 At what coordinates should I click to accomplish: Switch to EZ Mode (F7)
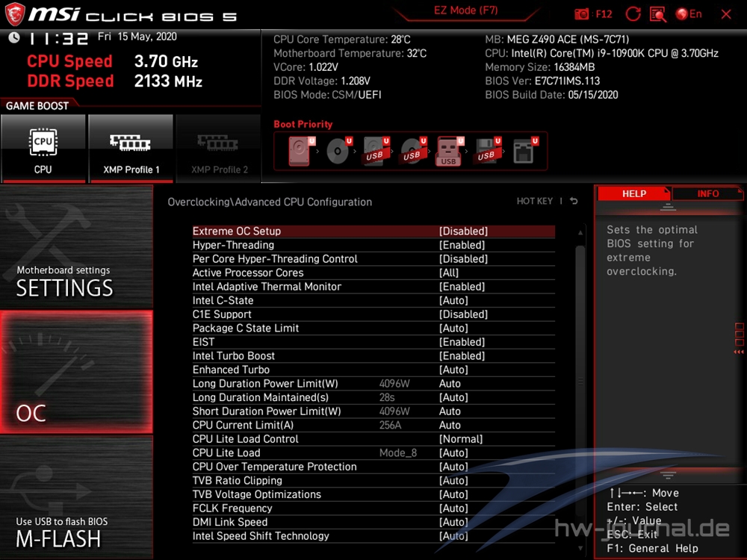(x=465, y=10)
